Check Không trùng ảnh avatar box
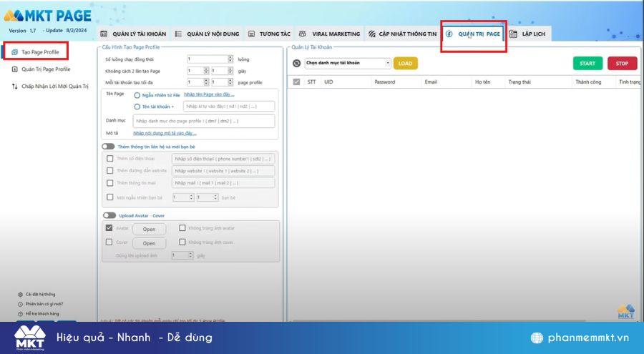This screenshot has width=644, height=354. coord(182,228)
